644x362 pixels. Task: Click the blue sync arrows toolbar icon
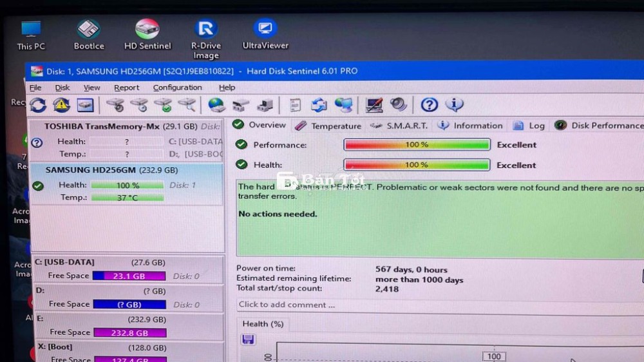click(319, 105)
